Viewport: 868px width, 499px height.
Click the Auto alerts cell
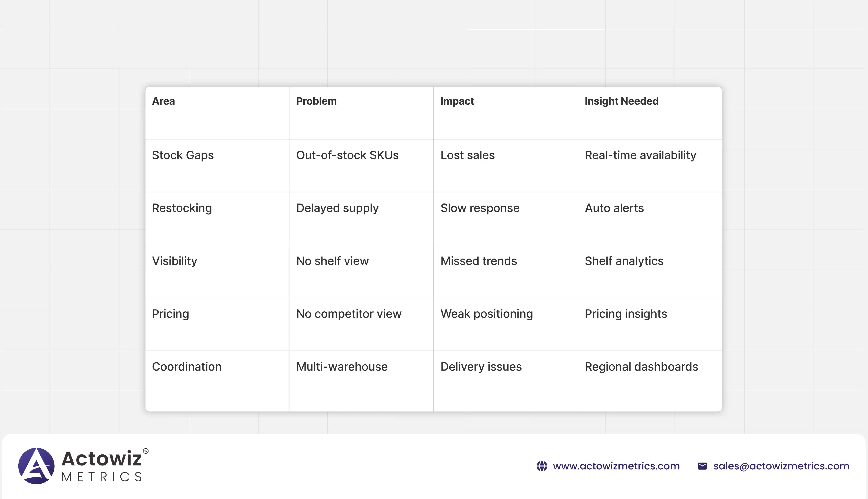614,208
